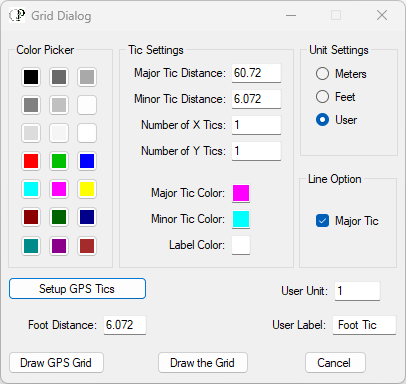Cancel the Grid Dialog

coord(335,363)
